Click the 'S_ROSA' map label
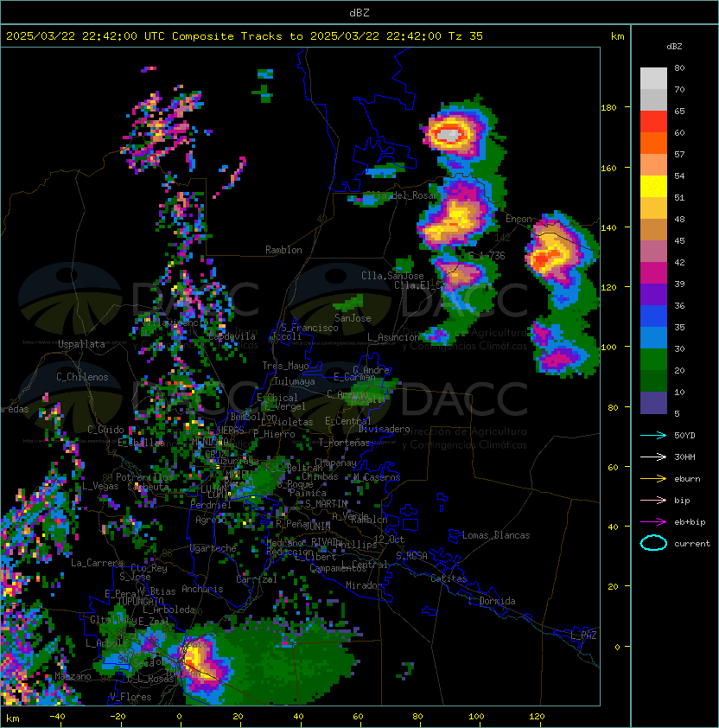Screen dimensions: 719x728 (411, 556)
